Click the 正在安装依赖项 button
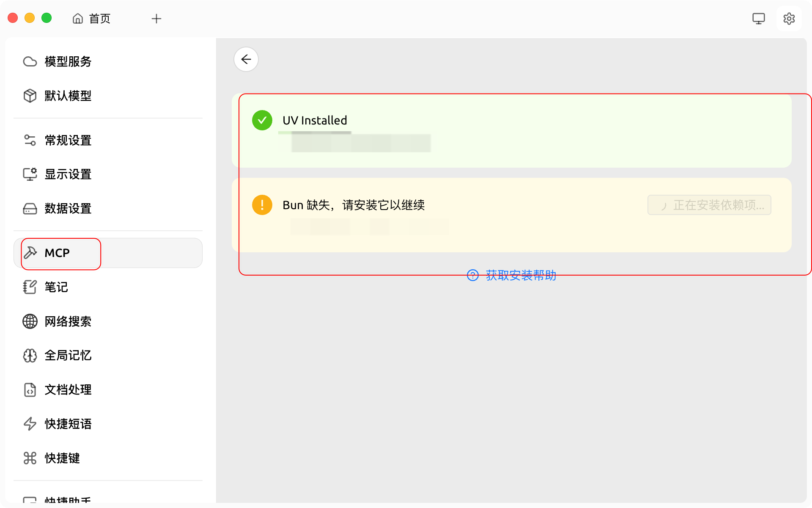Image resolution: width=812 pixels, height=508 pixels. coord(709,205)
